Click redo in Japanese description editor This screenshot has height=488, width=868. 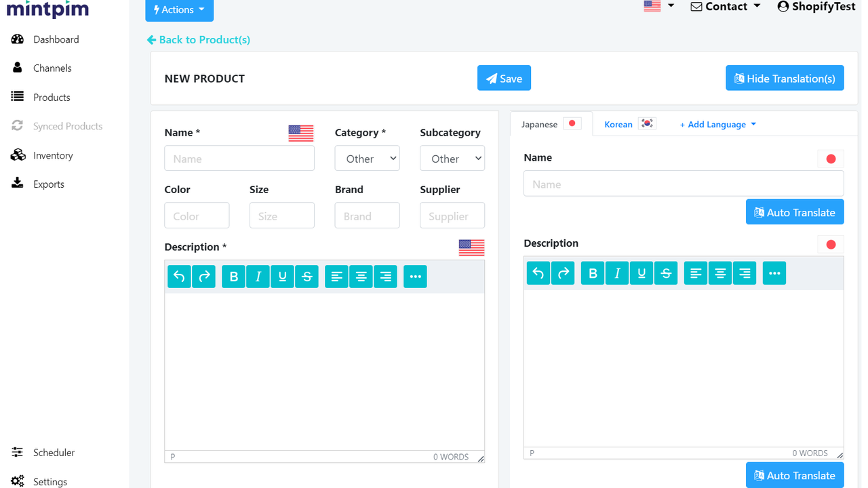563,273
